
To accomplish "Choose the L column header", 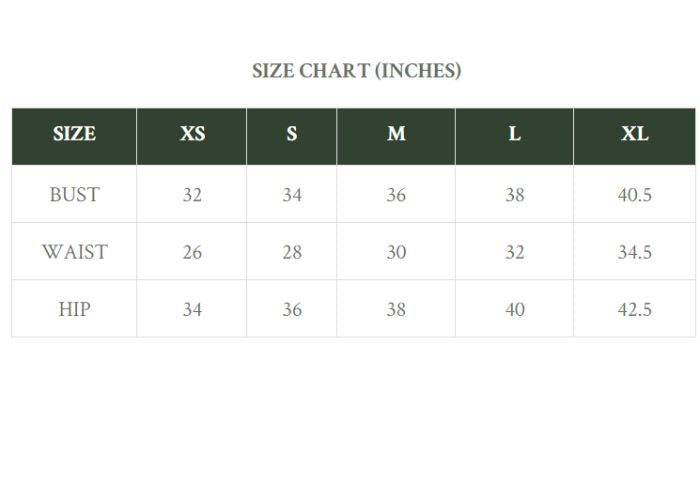I will tap(514, 134).
